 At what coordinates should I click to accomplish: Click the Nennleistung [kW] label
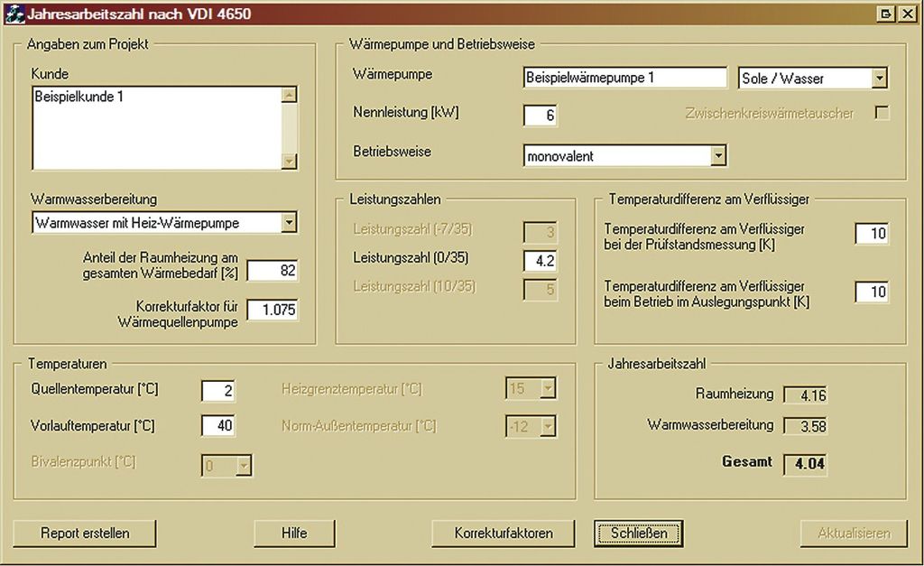pyautogui.click(x=405, y=112)
